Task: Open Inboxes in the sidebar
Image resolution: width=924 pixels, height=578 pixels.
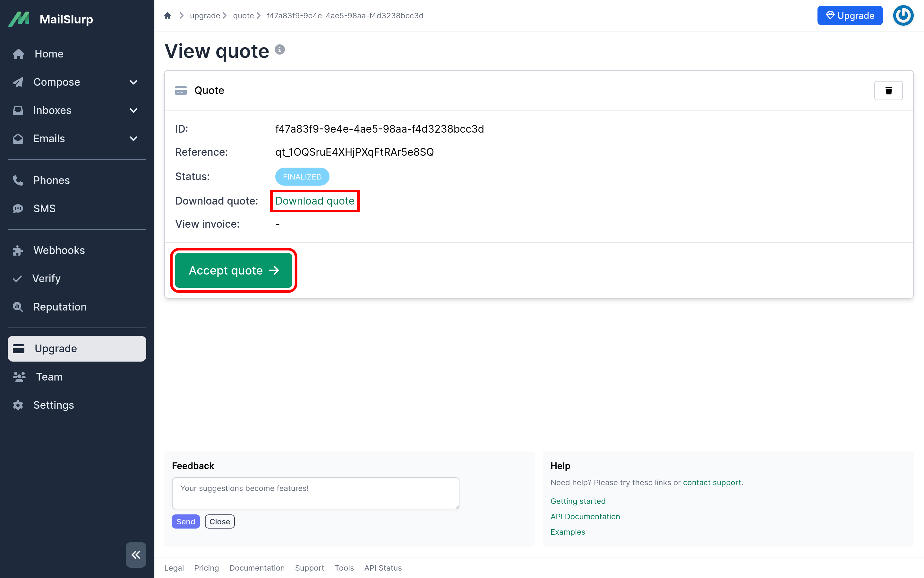Action: (x=52, y=110)
